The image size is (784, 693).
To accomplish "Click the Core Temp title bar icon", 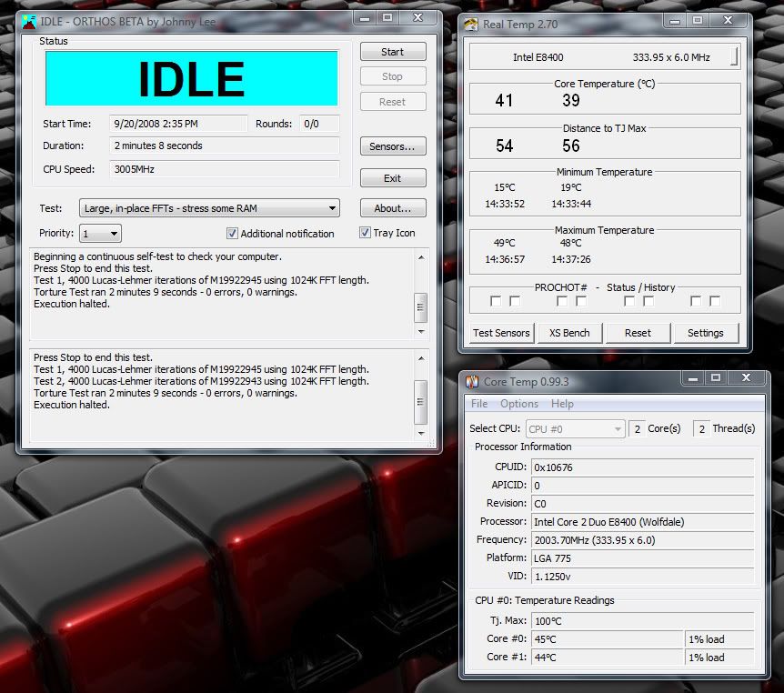I will click(x=472, y=381).
